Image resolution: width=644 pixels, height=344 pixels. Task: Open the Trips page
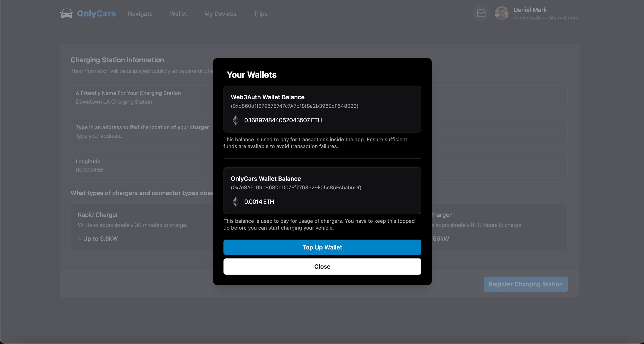point(261,14)
